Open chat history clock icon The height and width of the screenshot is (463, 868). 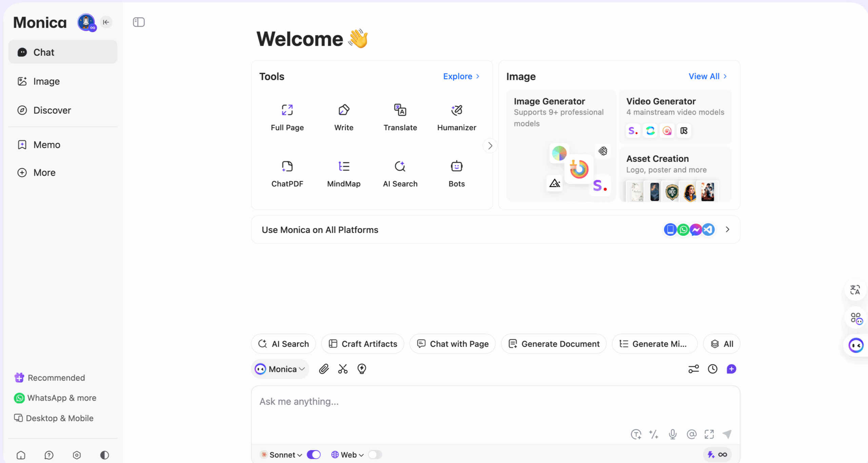(712, 369)
